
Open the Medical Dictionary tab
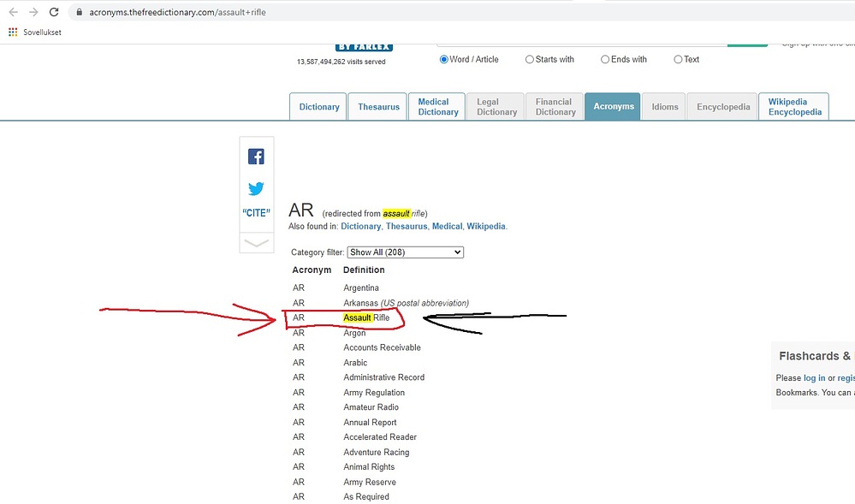(437, 107)
